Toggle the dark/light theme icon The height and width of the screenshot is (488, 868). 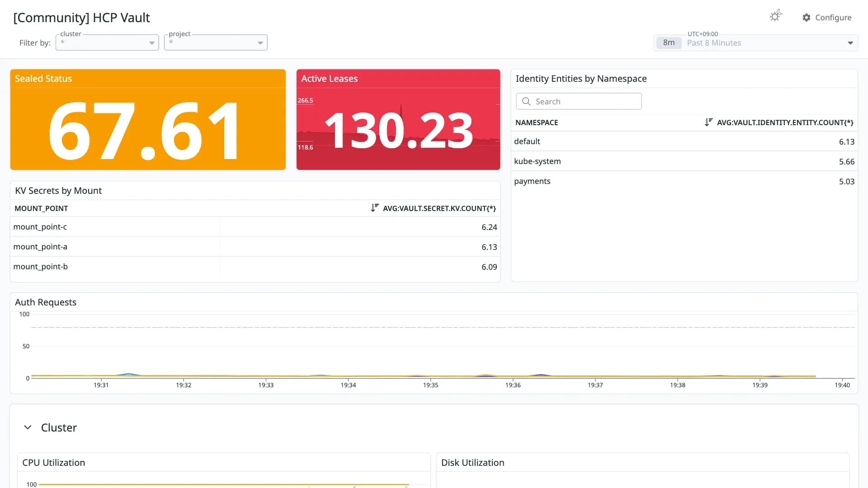[x=776, y=16]
